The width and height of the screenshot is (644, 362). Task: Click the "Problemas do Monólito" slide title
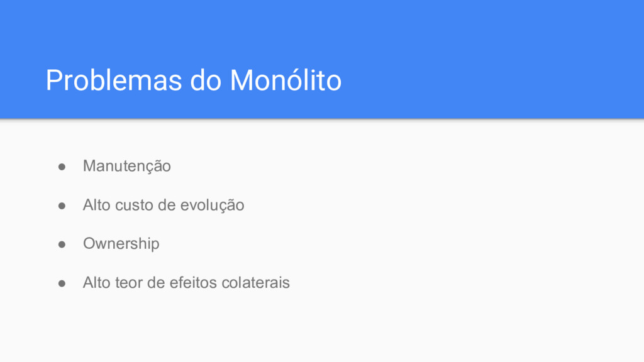[194, 80]
